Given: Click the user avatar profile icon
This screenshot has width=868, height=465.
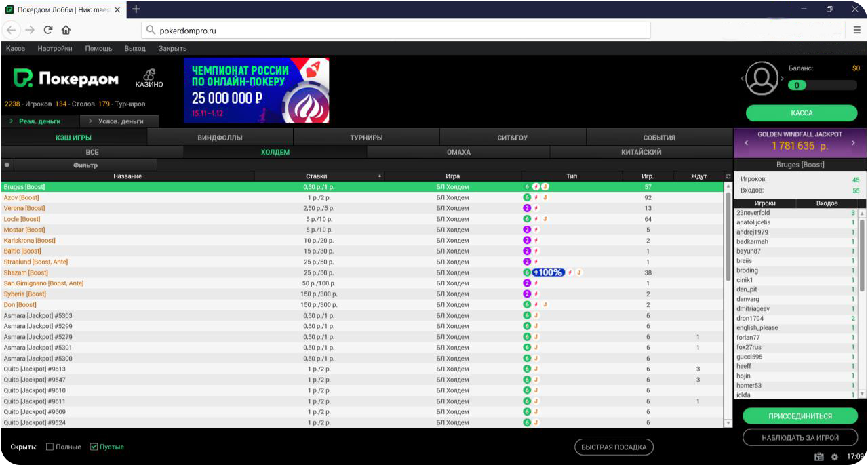Looking at the screenshot, I should [763, 78].
